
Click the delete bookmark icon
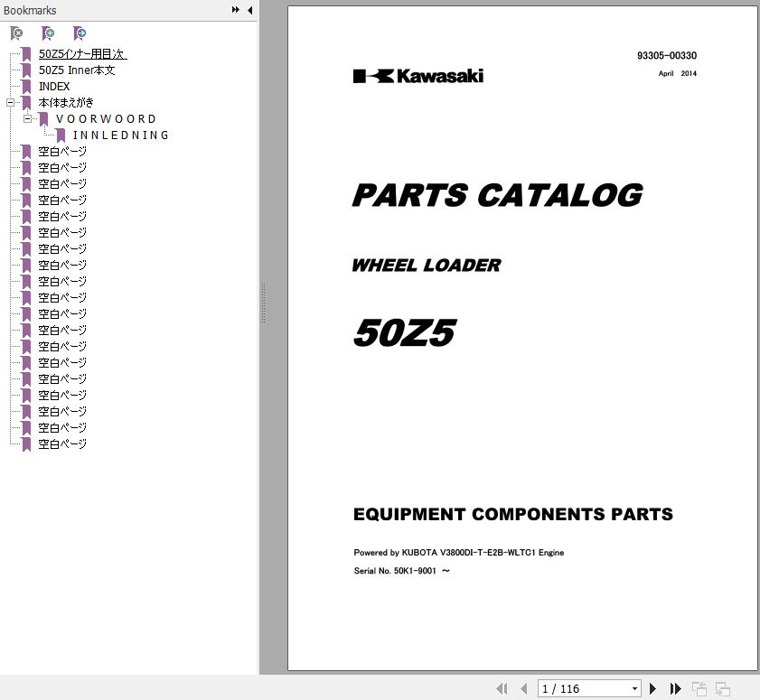tap(16, 33)
